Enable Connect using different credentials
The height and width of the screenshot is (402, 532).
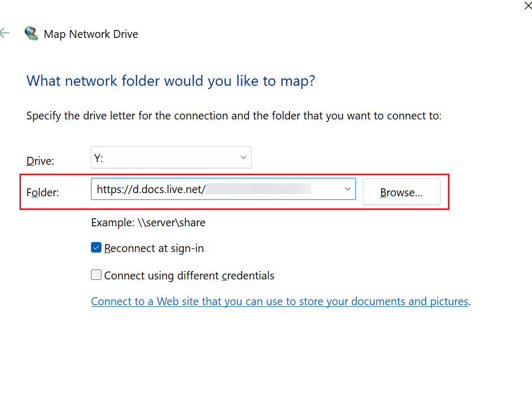tap(96, 275)
